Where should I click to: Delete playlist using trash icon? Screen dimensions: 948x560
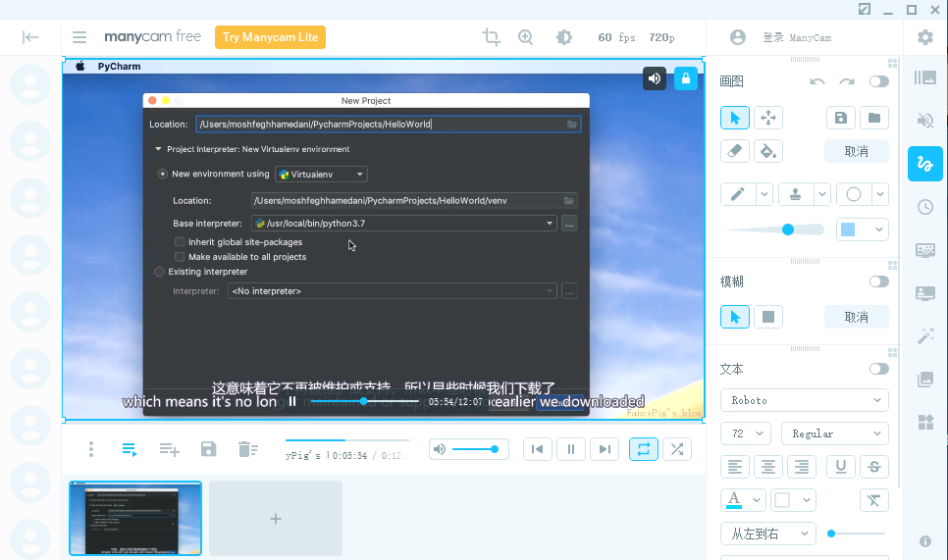coord(246,449)
